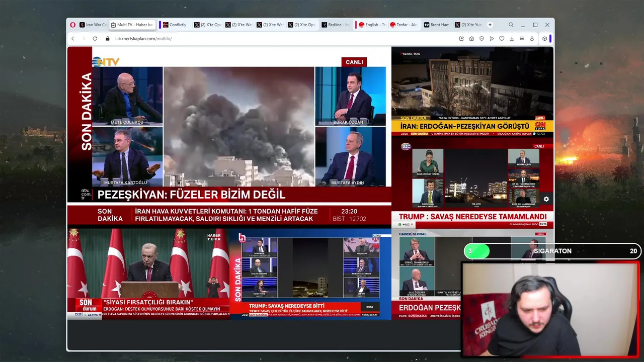The image size is (644, 362).
Task: Select the Multi TV - Haber tab
Action: (132, 25)
